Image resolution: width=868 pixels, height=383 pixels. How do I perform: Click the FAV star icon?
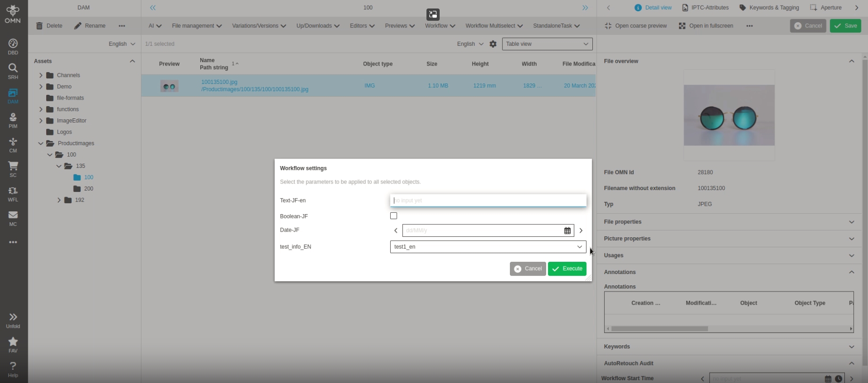point(13,344)
